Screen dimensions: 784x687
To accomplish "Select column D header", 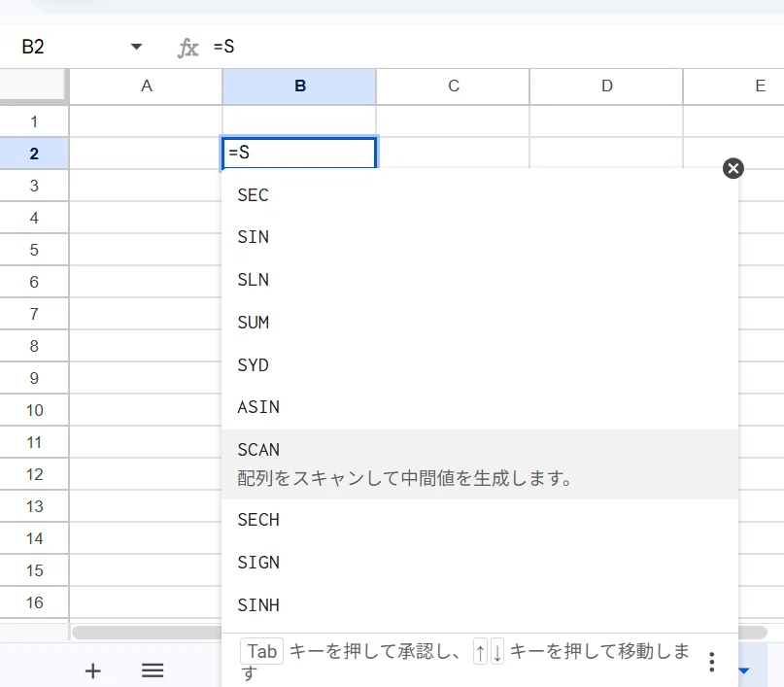I will tap(606, 86).
